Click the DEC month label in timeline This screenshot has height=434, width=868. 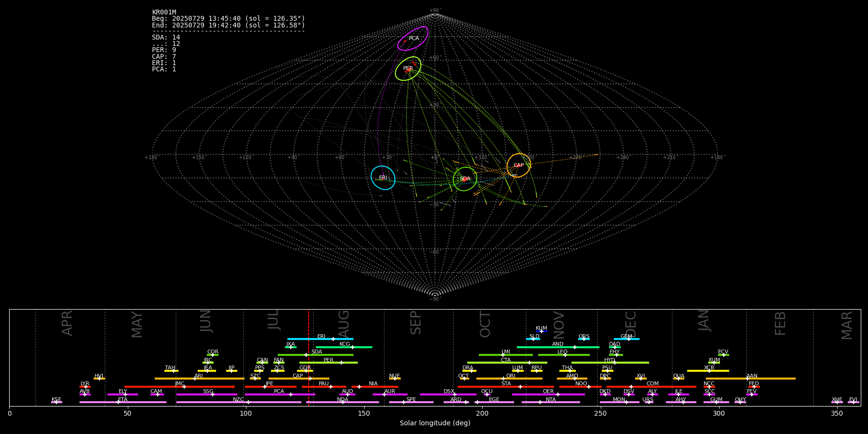[631, 324]
